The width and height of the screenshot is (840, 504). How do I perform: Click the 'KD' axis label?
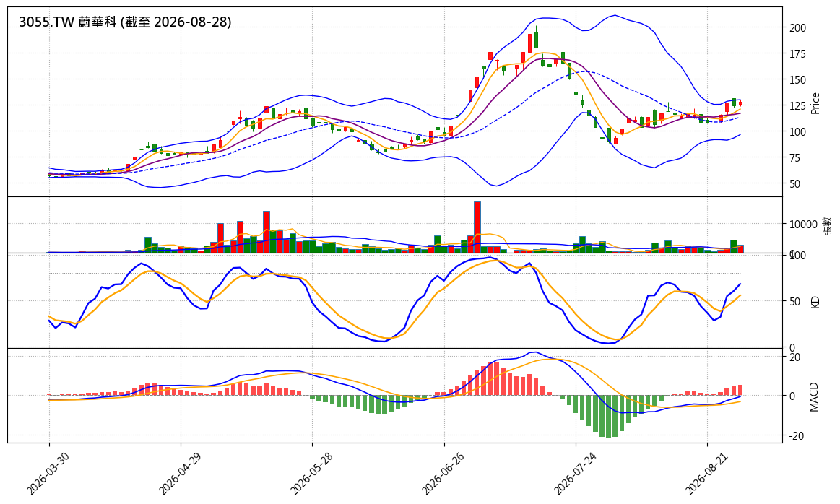pos(816,302)
